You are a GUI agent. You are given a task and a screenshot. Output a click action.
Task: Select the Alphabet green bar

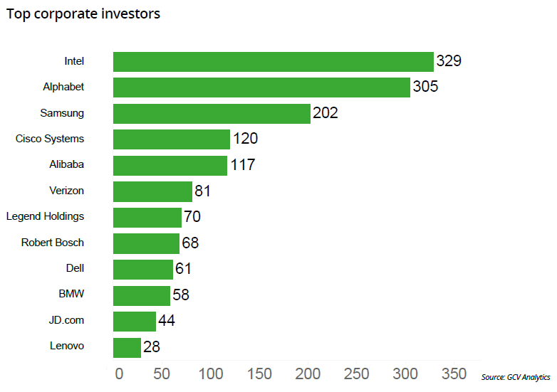click(261, 88)
